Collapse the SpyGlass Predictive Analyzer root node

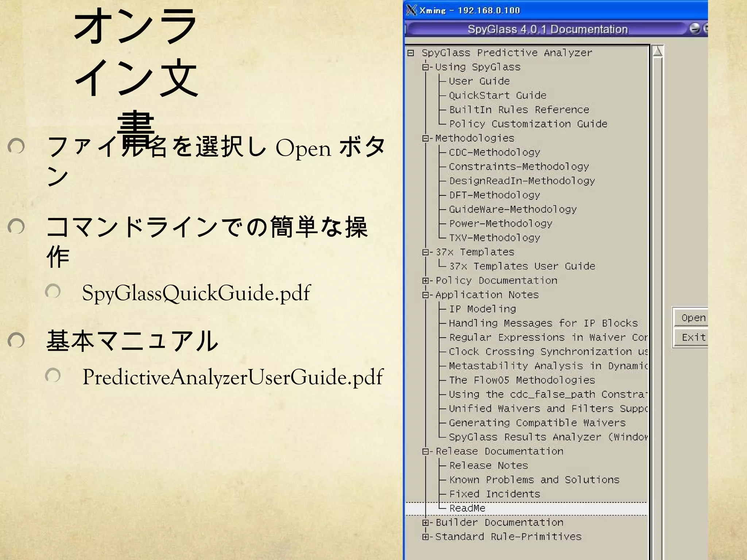point(411,53)
